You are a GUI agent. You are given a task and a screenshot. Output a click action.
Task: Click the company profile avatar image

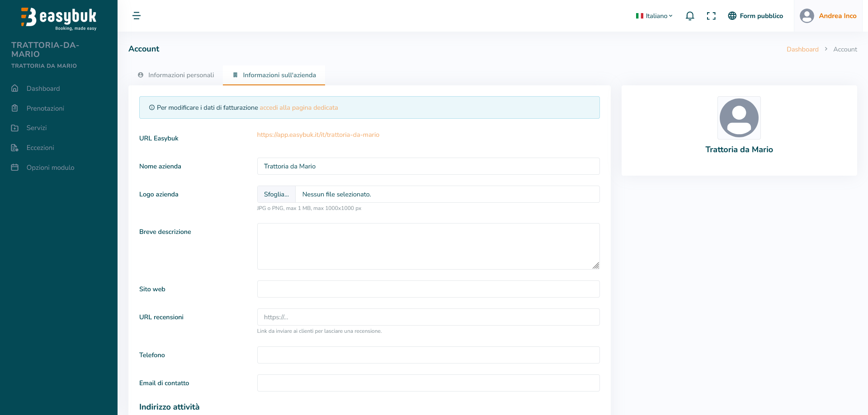coord(739,118)
